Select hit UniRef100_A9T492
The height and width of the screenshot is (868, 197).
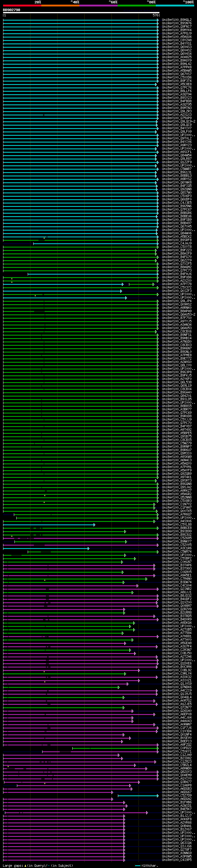point(177,430)
